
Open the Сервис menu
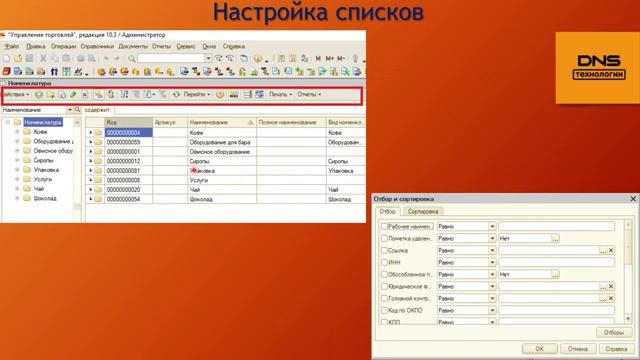pos(186,47)
